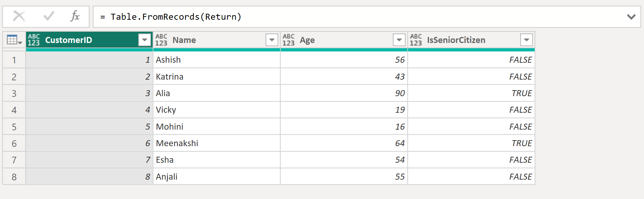Click the data type icon for CustomerID column
The width and height of the screenshot is (644, 199).
tap(34, 40)
